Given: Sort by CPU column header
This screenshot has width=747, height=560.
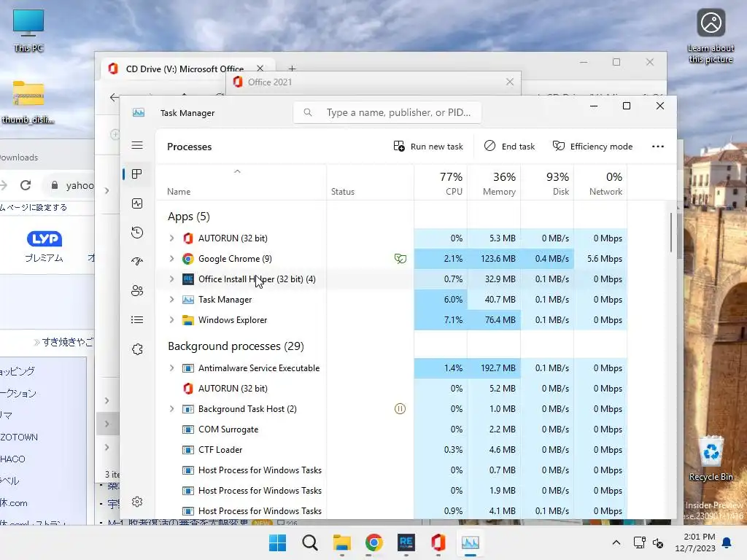Looking at the screenshot, I should coord(441,183).
